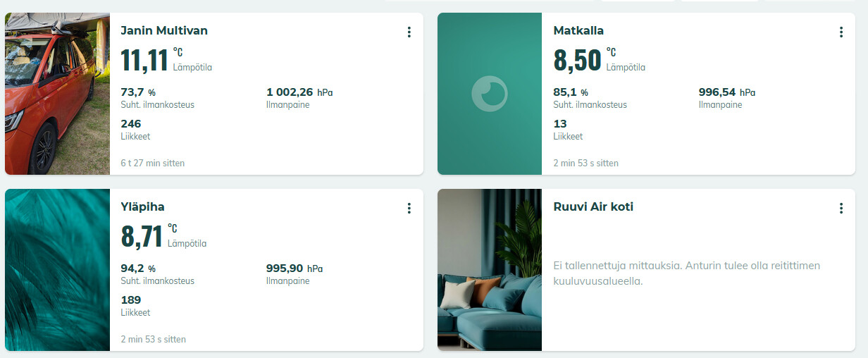Open the Yläpiha sensor title

(142, 207)
